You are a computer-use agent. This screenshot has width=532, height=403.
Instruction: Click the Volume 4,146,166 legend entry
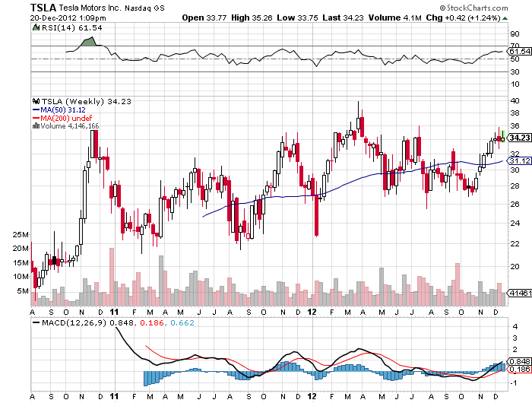[70, 126]
